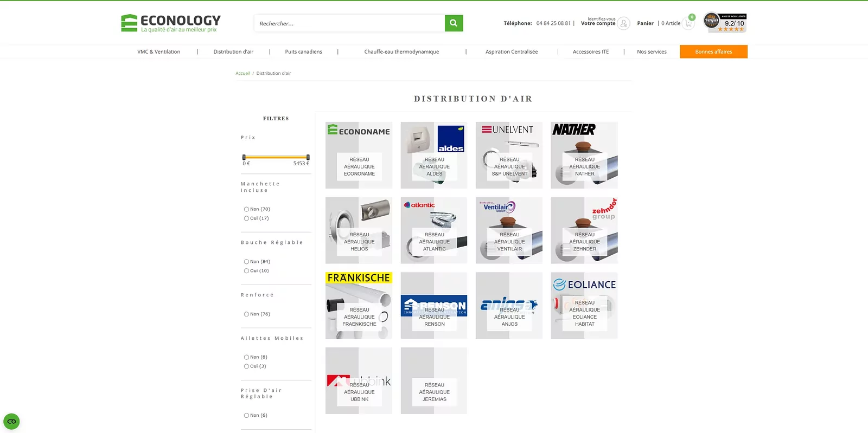Select Non (84) under Bouche Réglable
This screenshot has width=868, height=433.
tap(246, 262)
